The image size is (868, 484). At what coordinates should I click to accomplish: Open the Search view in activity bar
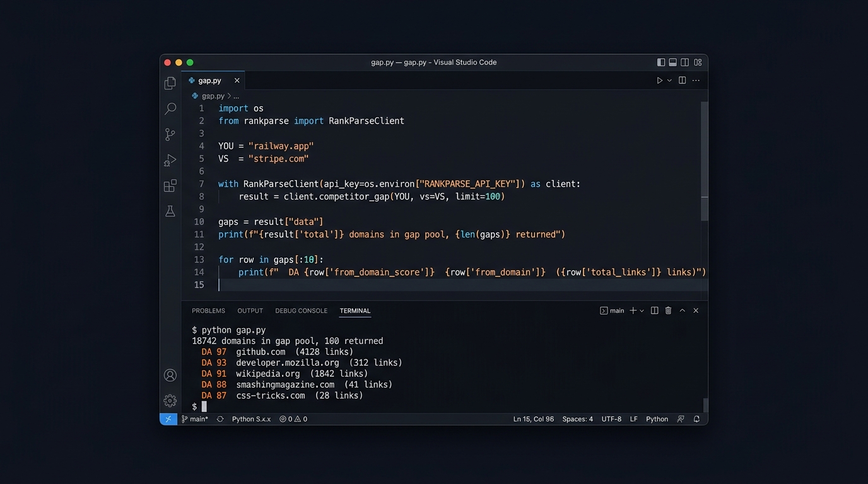170,109
